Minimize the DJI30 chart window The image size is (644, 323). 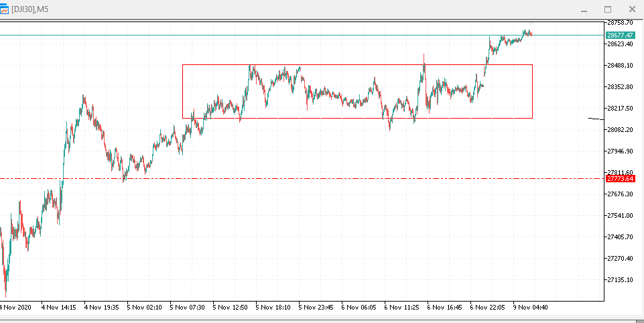tap(584, 9)
